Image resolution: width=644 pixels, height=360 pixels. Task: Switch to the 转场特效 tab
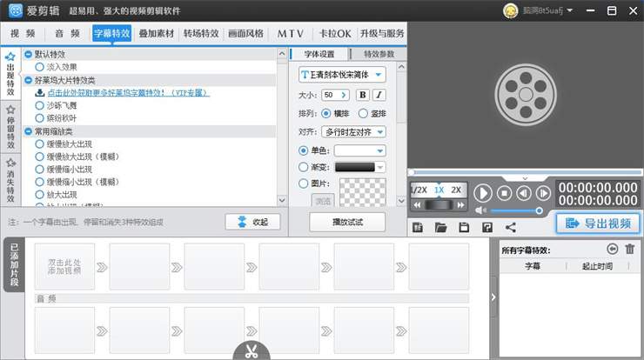point(201,33)
